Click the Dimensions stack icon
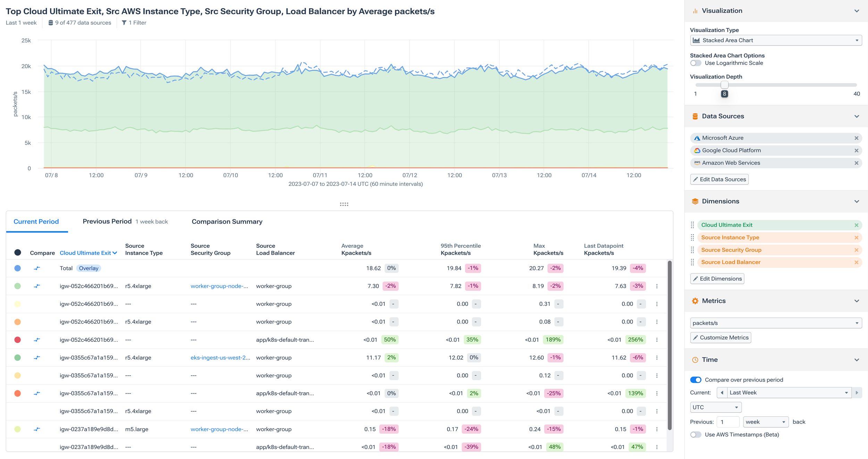The image size is (868, 459). click(695, 201)
